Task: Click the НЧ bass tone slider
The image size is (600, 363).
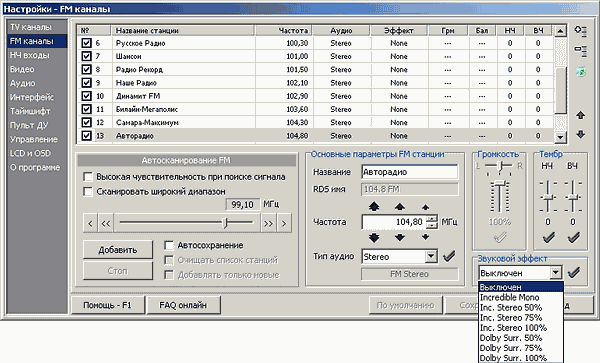Action: [x=548, y=197]
